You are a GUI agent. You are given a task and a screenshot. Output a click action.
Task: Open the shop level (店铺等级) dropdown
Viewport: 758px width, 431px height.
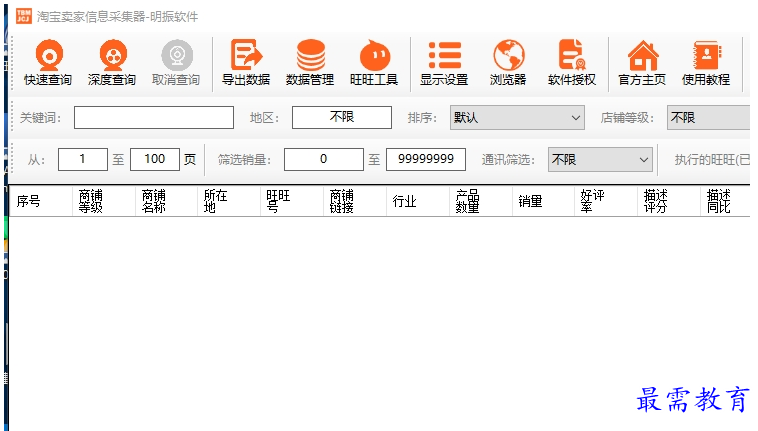coord(709,117)
